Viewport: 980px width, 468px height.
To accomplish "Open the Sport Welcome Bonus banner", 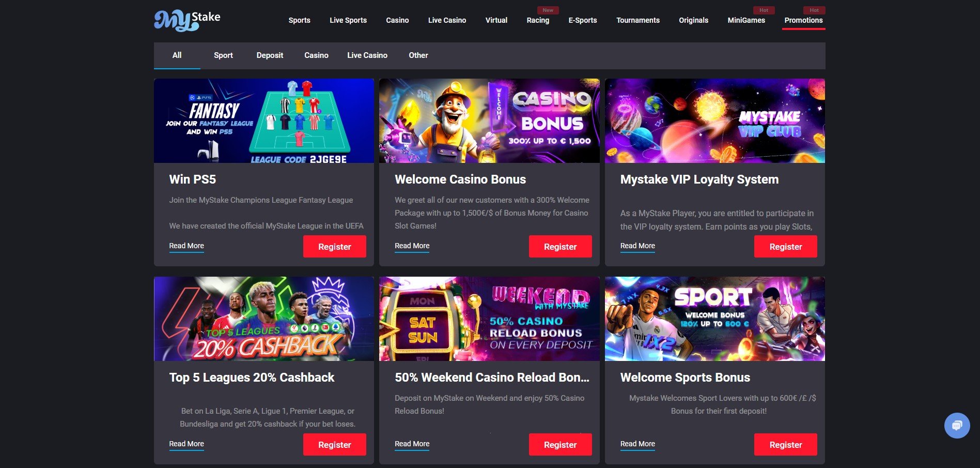I will [x=715, y=319].
